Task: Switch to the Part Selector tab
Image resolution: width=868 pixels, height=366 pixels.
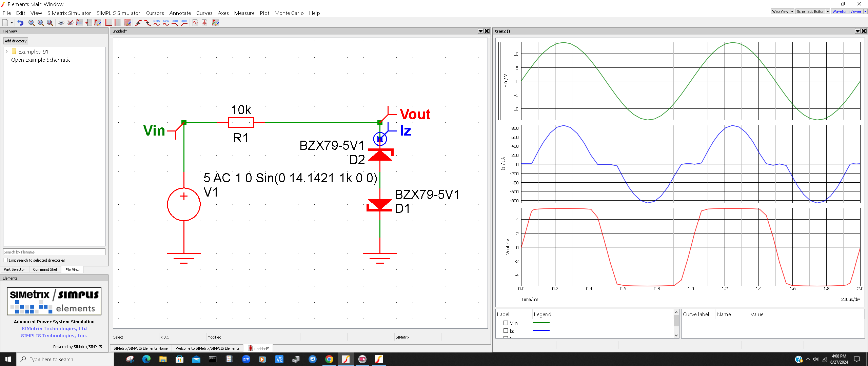Action: tap(14, 269)
